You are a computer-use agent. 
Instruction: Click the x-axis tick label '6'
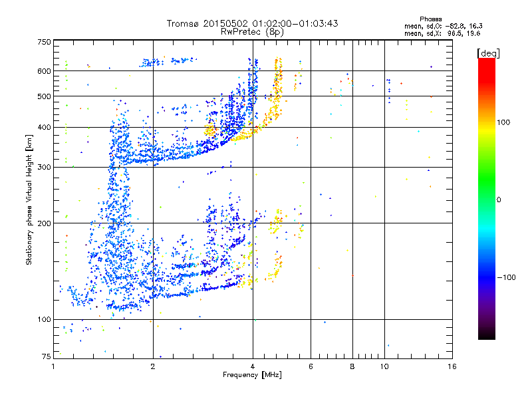(311, 366)
